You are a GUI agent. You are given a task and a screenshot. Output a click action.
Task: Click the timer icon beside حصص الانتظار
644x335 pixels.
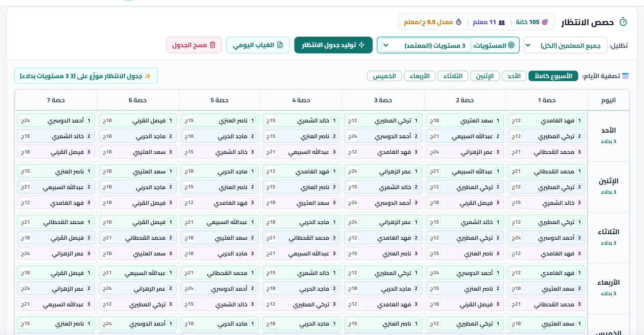pyautogui.click(x=623, y=22)
